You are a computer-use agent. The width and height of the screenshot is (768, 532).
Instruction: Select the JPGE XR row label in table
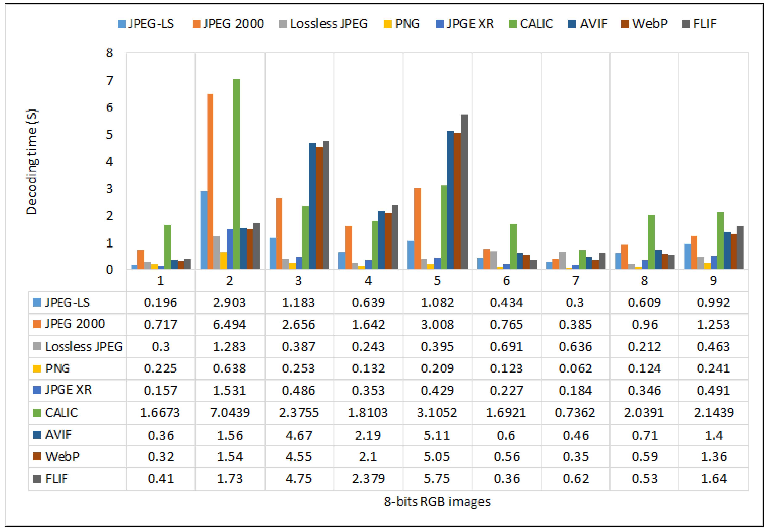[68, 390]
